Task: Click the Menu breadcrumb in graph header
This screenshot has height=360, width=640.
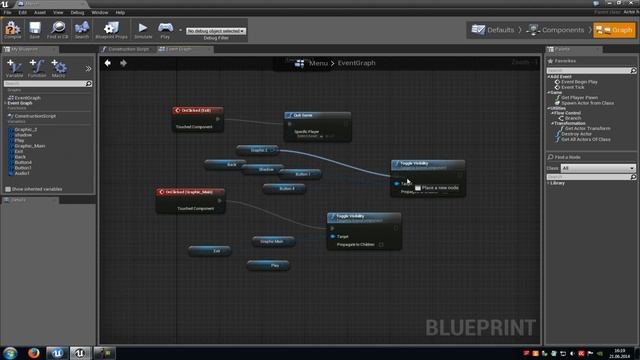Action: pyautogui.click(x=318, y=63)
